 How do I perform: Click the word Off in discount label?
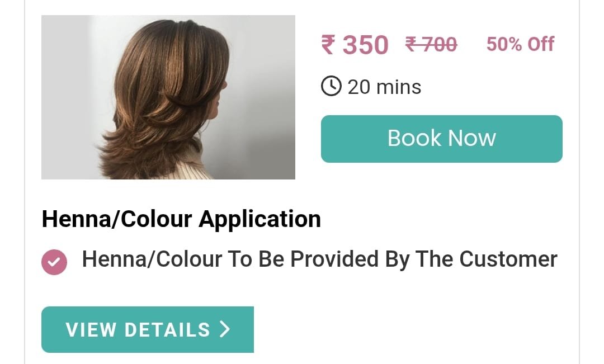point(541,44)
